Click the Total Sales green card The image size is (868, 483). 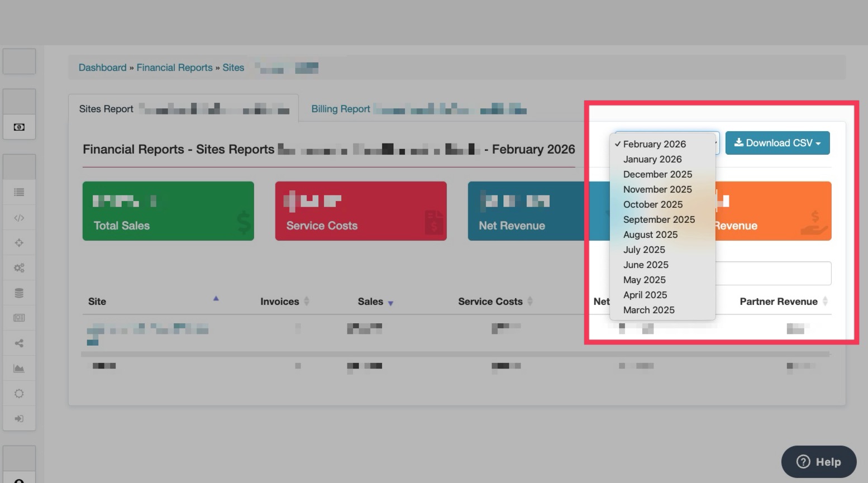tap(168, 211)
